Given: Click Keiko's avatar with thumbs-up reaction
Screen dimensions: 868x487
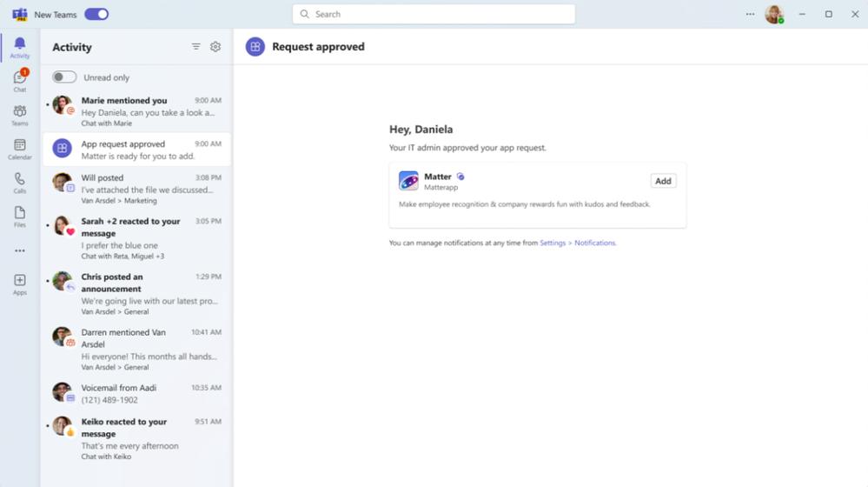Looking at the screenshot, I should [x=62, y=426].
